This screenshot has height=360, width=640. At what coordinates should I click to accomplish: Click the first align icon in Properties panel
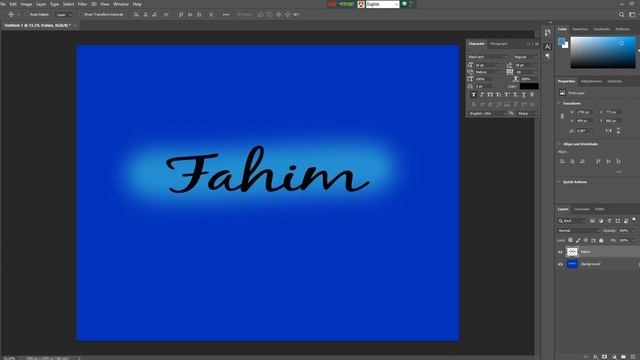click(562, 161)
